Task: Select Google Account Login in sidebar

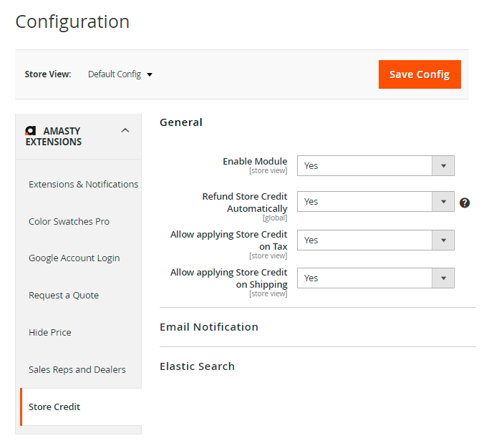Action: [x=74, y=258]
